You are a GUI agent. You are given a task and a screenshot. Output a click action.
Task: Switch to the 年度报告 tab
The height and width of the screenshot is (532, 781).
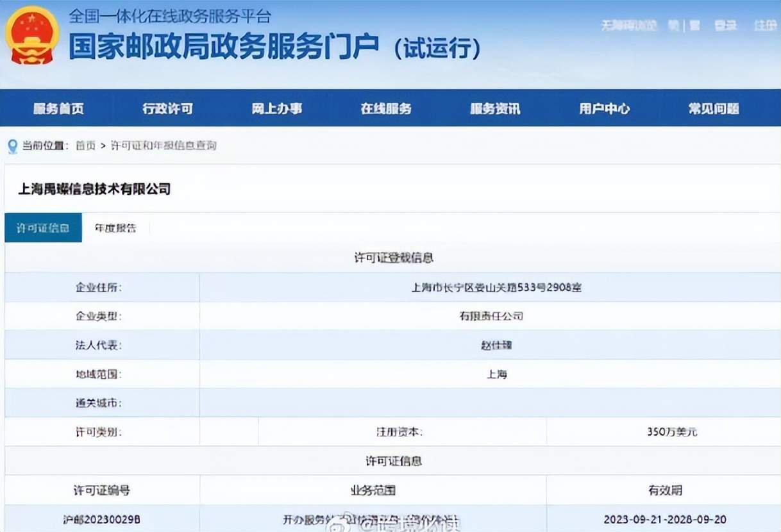pyautogui.click(x=115, y=228)
